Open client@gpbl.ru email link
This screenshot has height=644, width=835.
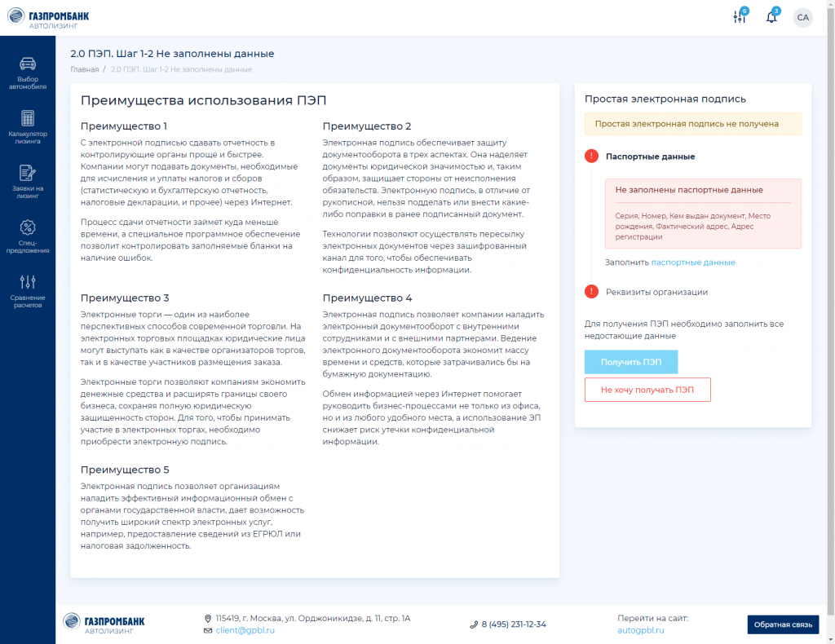click(x=245, y=630)
